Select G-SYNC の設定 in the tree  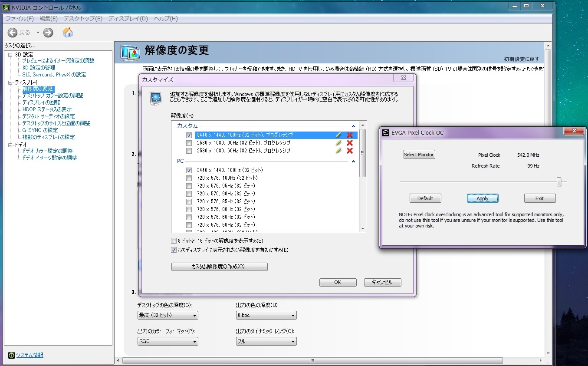click(40, 130)
